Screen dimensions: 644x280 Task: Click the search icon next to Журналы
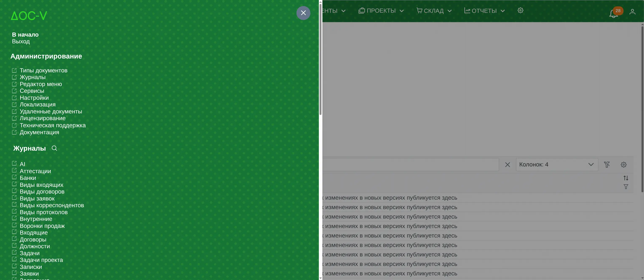click(x=54, y=148)
